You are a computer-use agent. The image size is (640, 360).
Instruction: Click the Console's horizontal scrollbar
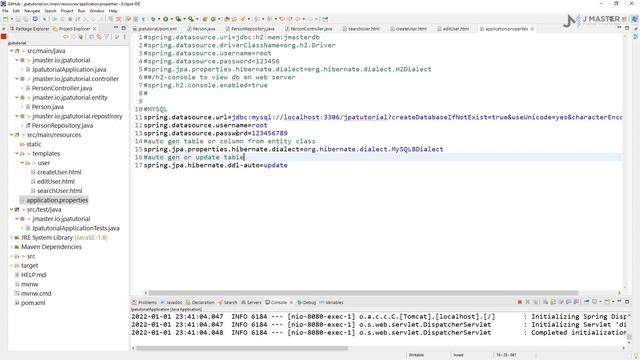coord(242,348)
